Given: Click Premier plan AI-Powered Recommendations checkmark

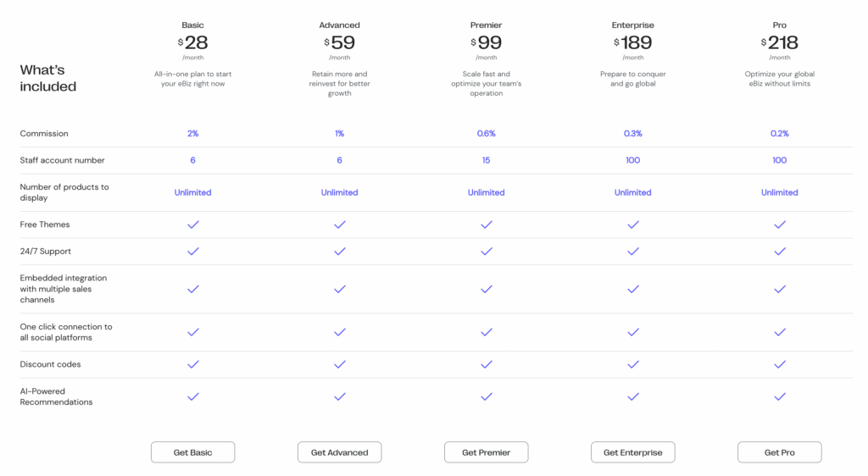Looking at the screenshot, I should [x=486, y=396].
